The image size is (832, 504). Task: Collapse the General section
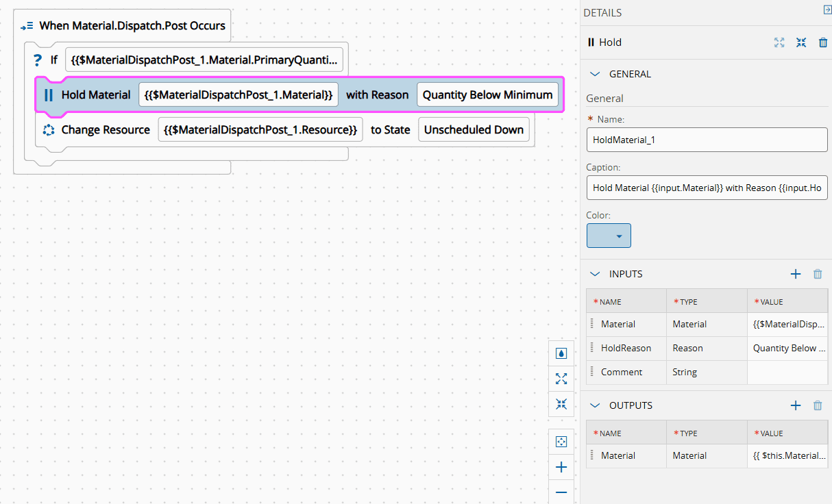[595, 74]
